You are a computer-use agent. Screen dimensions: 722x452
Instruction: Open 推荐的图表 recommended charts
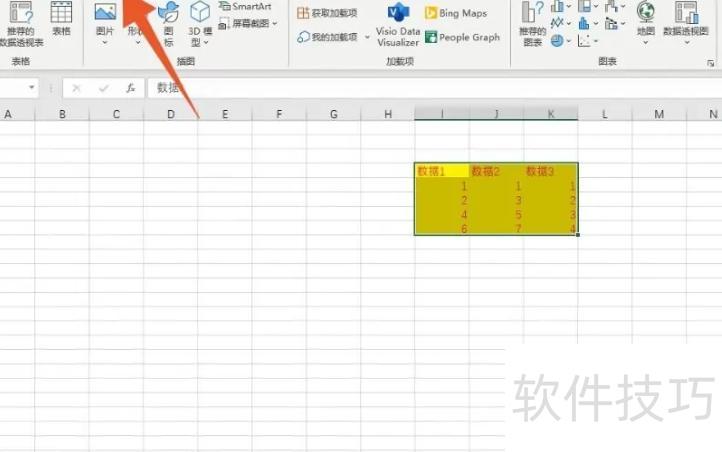tap(532, 24)
